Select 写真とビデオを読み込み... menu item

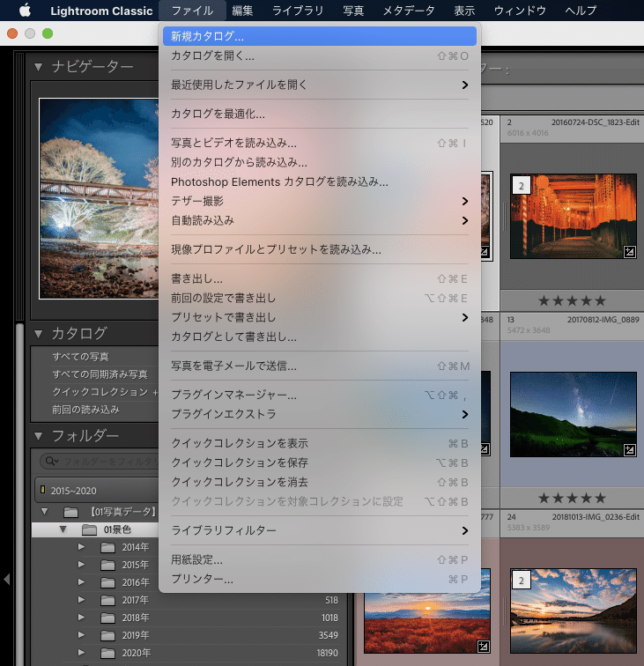click(233, 143)
